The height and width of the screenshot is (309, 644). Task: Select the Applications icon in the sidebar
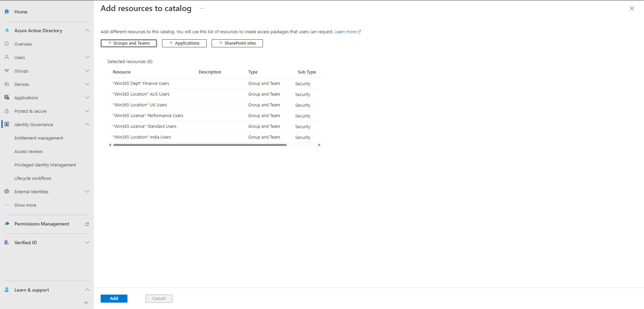(6, 97)
